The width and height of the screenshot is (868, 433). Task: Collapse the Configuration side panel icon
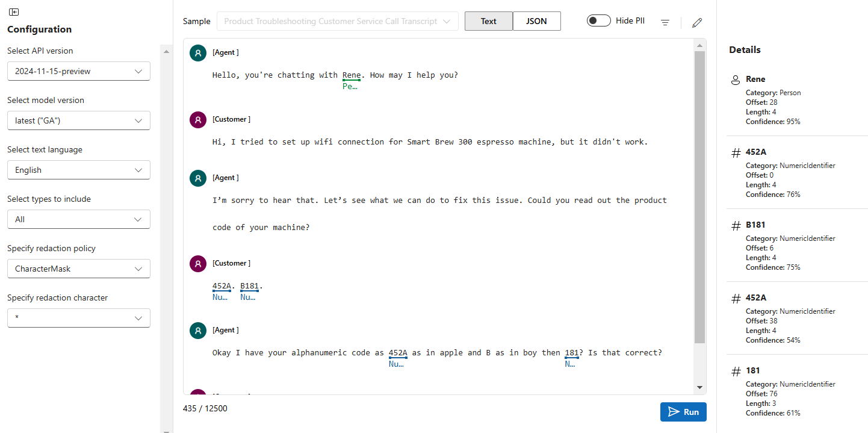coord(14,12)
